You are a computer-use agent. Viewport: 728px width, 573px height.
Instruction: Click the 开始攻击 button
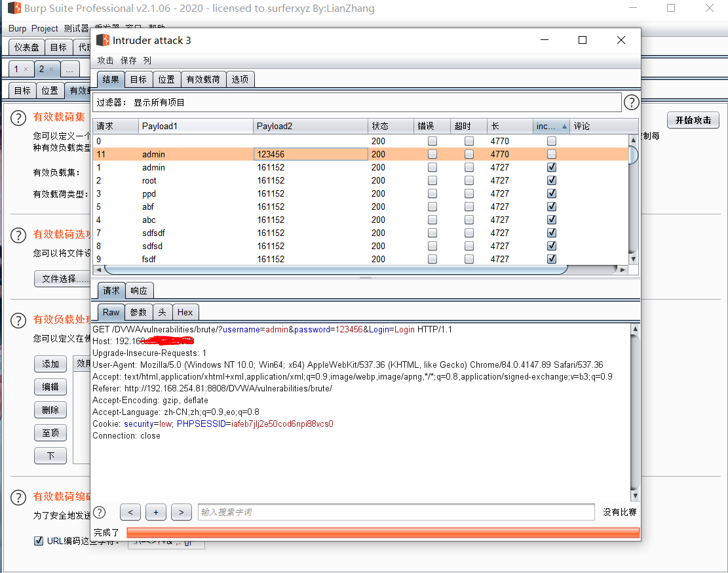[693, 120]
